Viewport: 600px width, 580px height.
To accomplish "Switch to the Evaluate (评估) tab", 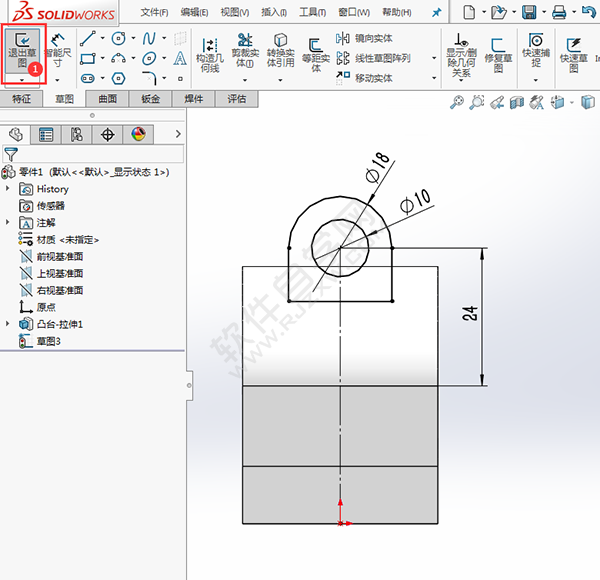I will tap(237, 99).
